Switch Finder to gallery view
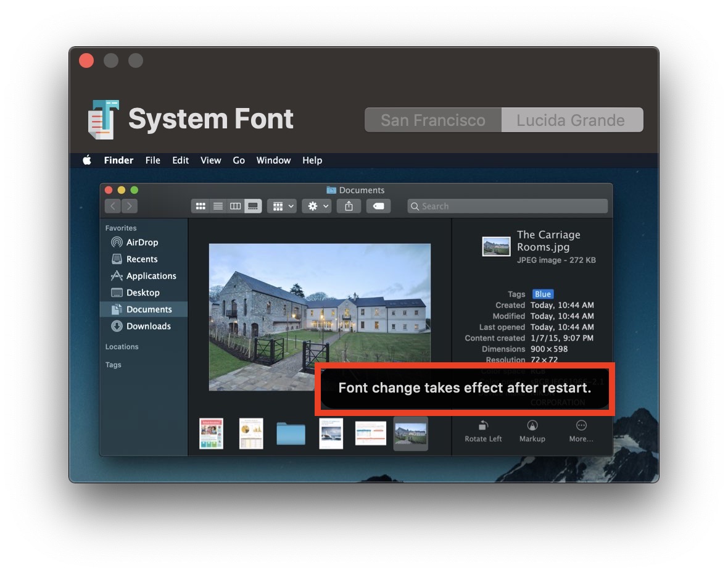728x574 pixels. point(253,206)
